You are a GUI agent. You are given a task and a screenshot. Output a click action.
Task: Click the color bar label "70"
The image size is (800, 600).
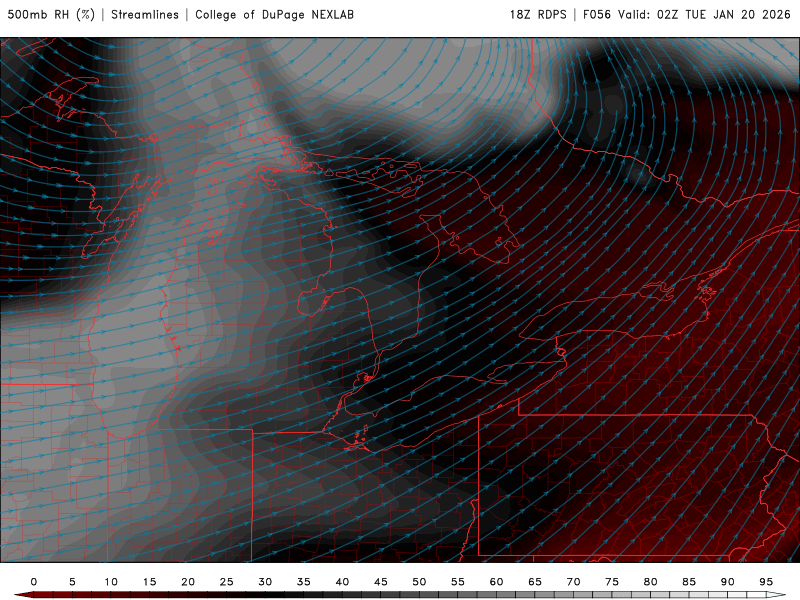tap(573, 582)
